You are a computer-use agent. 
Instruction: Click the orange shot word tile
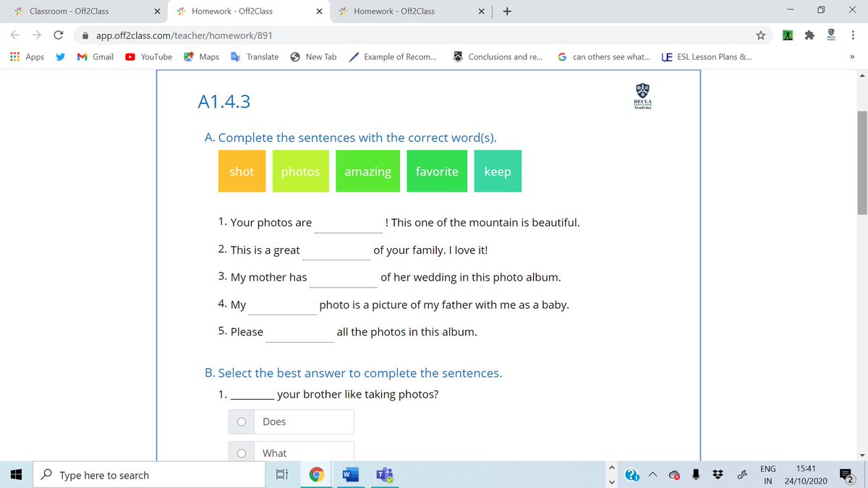242,171
